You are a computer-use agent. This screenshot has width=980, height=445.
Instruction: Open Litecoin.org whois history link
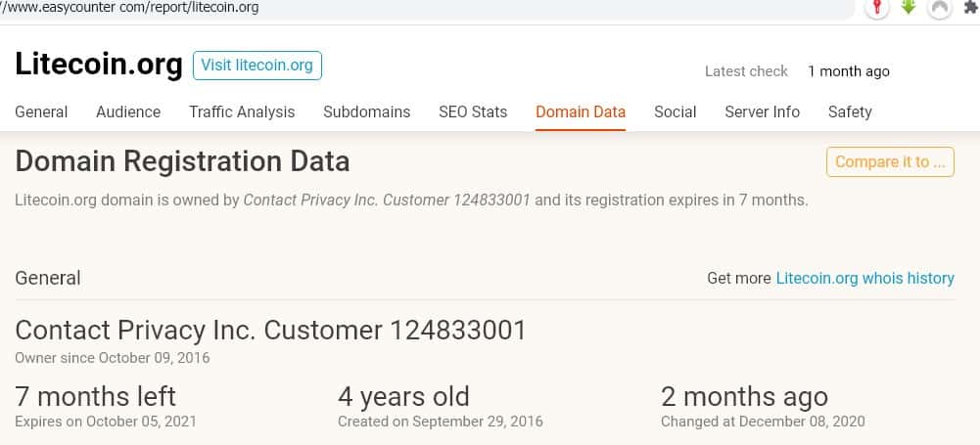(x=865, y=279)
